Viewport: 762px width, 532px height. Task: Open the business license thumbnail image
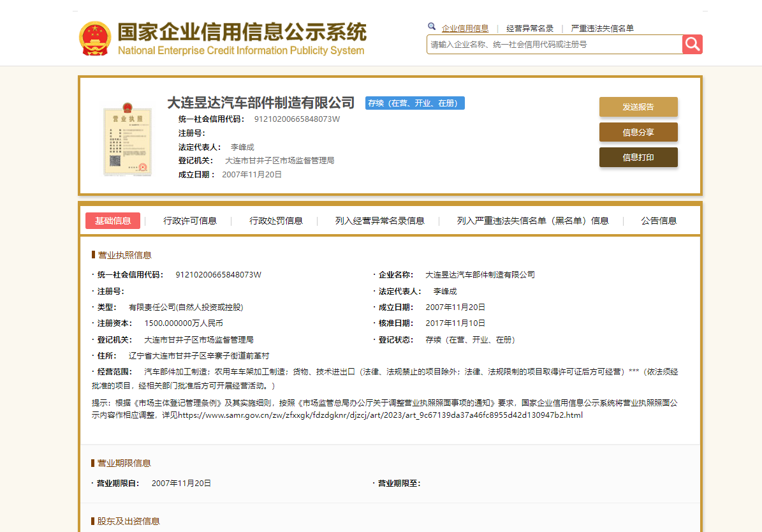(x=128, y=139)
